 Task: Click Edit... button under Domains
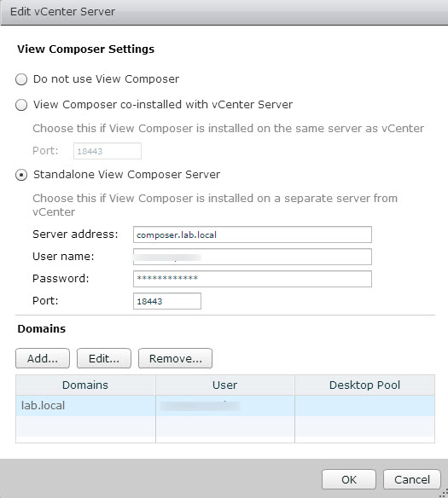pyautogui.click(x=104, y=358)
